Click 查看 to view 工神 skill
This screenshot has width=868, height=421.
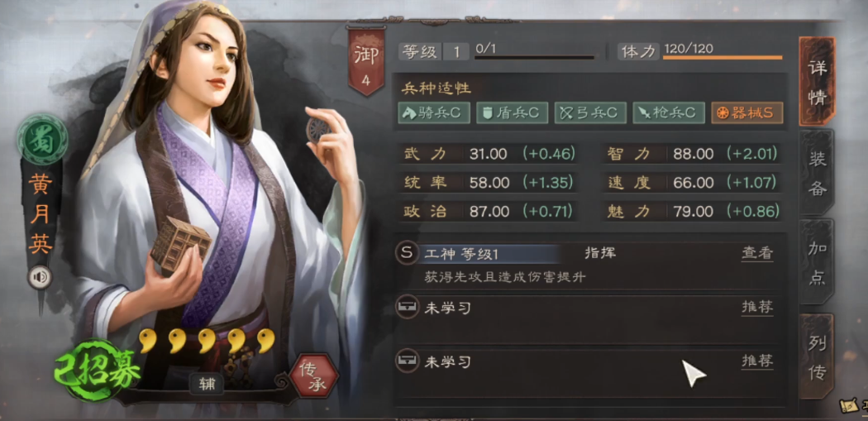coord(756,253)
